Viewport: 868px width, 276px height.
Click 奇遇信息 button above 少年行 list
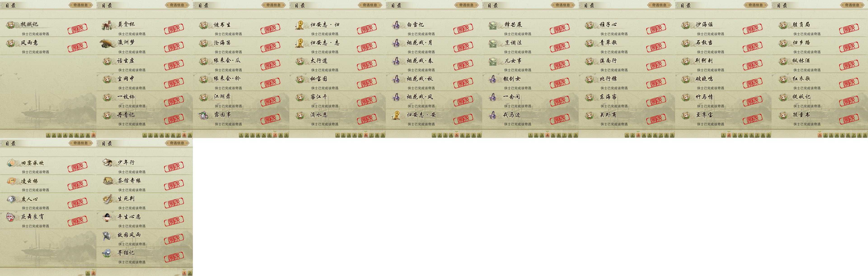[x=177, y=143]
